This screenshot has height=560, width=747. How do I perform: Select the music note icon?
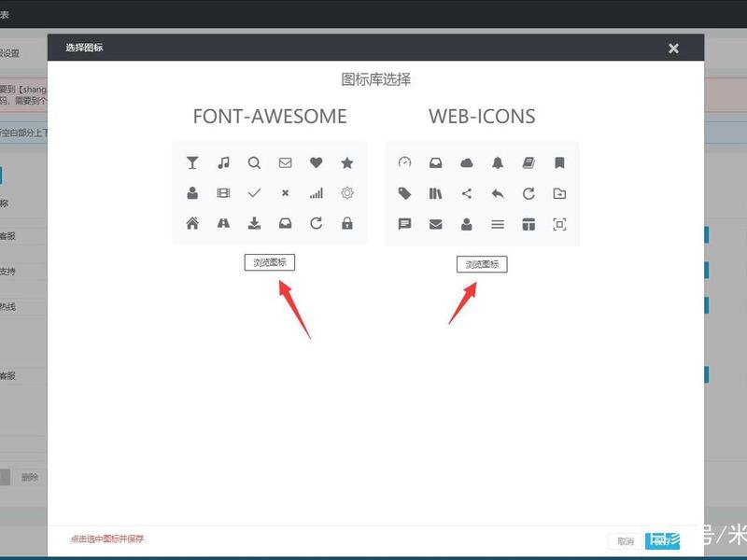coord(223,162)
